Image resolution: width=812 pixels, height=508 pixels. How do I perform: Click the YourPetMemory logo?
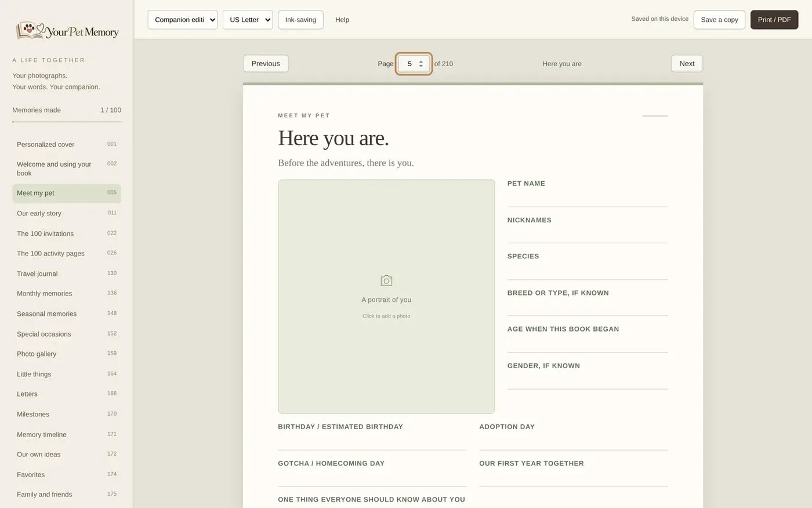pos(67,31)
